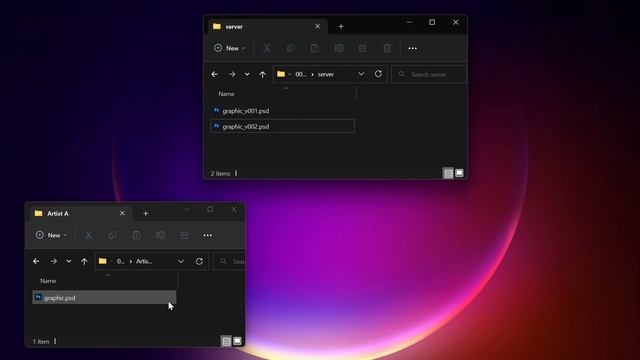Click Search server input field
The height and width of the screenshot is (360, 640).
point(429,74)
